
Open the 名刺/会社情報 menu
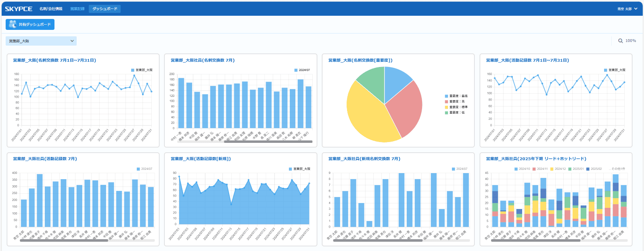click(51, 8)
